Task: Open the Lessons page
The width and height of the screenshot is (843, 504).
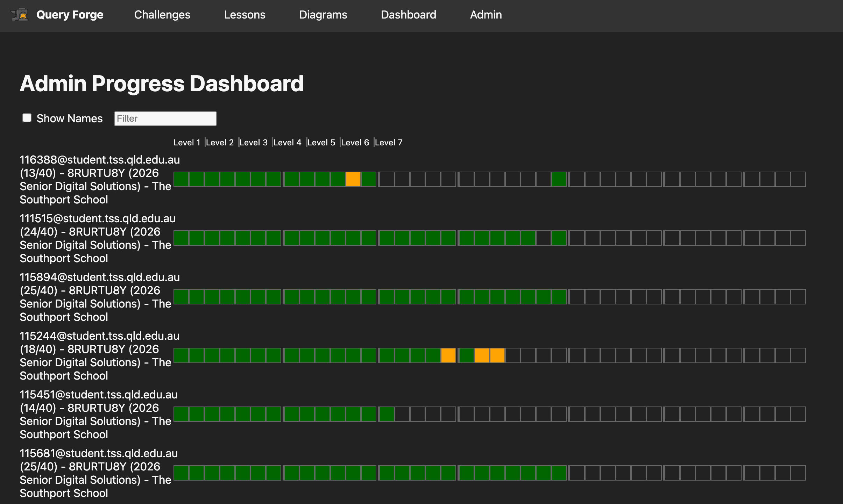Action: coord(245,15)
